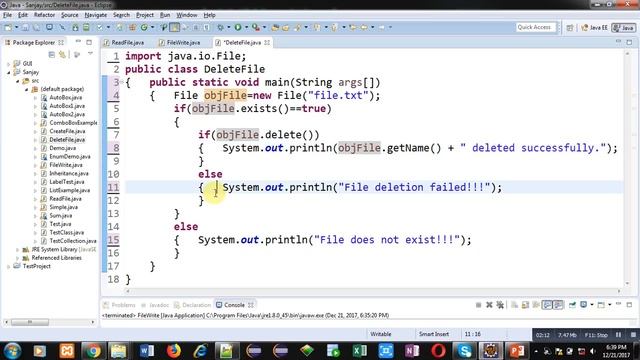Open the File menu
Screen dimensions: 640x360
7,15
